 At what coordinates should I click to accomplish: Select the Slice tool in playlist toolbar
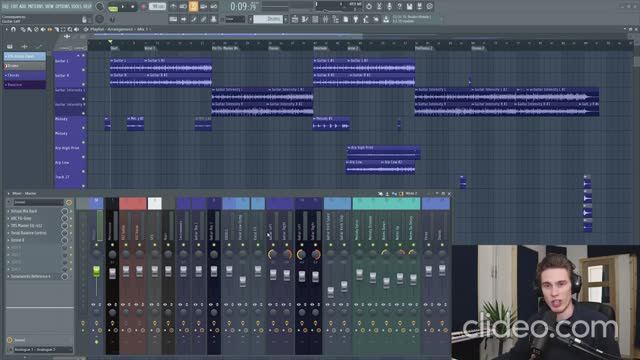(57, 29)
